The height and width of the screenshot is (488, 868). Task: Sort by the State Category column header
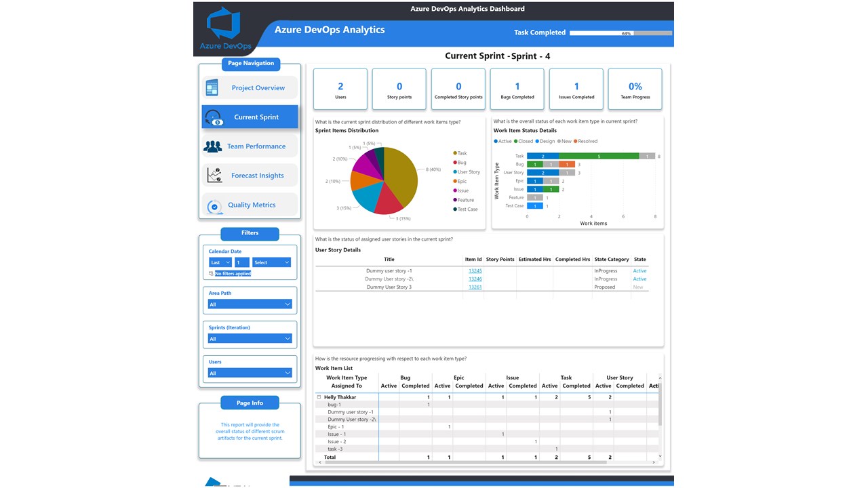pos(612,260)
